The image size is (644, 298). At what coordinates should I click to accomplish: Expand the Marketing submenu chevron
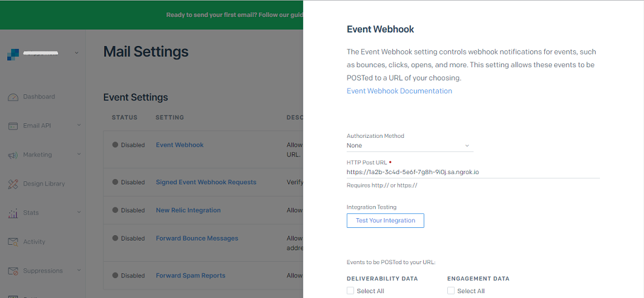click(x=79, y=154)
